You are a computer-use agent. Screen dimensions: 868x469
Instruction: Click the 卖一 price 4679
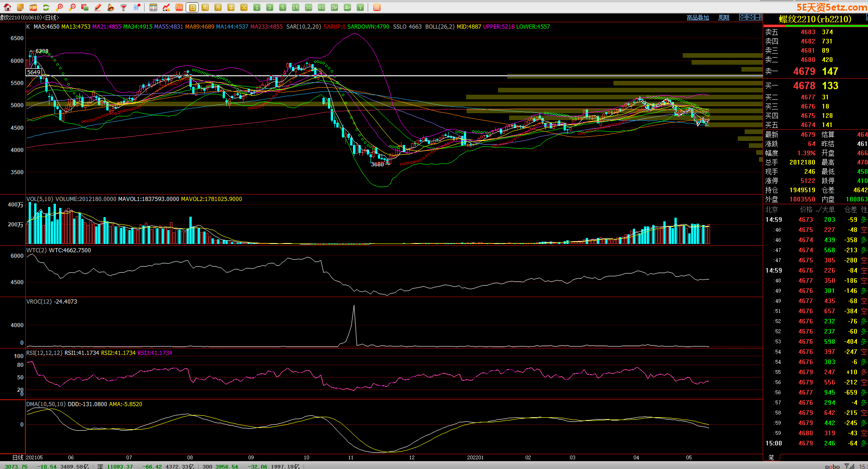(x=804, y=72)
